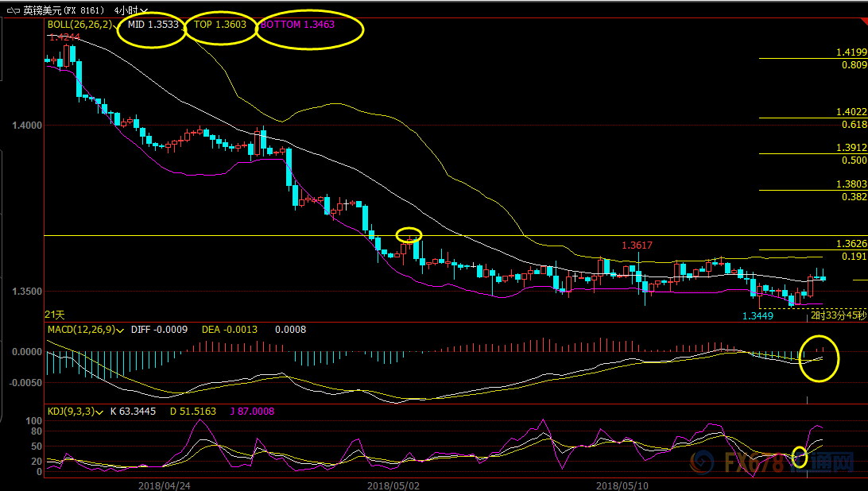Click the 0.809 Fibonacci level at 1.4199
The width and height of the screenshot is (868, 491).
854,64
